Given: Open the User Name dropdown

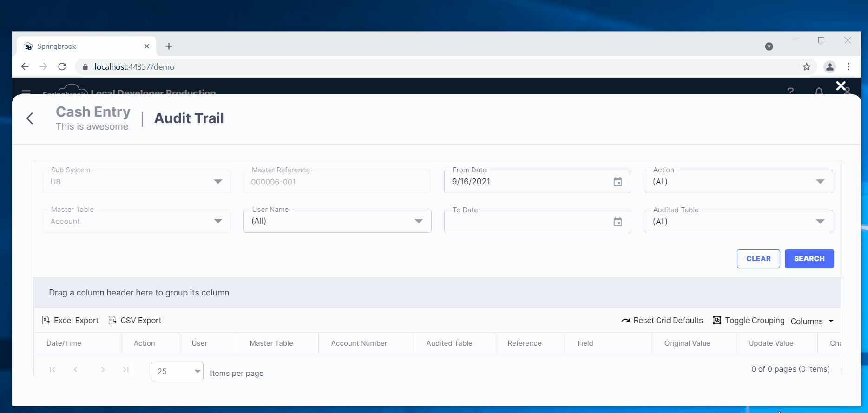Looking at the screenshot, I should click(419, 221).
